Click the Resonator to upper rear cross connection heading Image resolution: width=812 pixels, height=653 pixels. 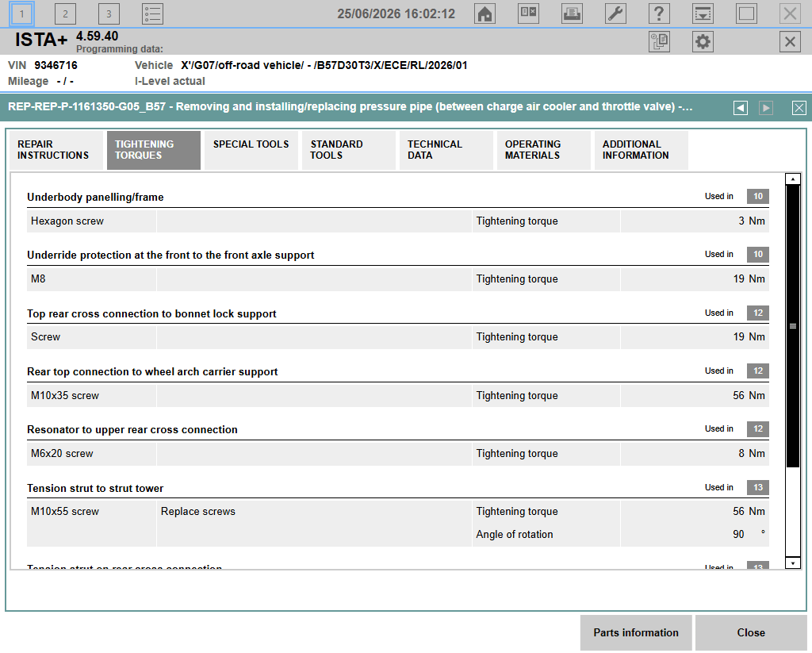(132, 430)
